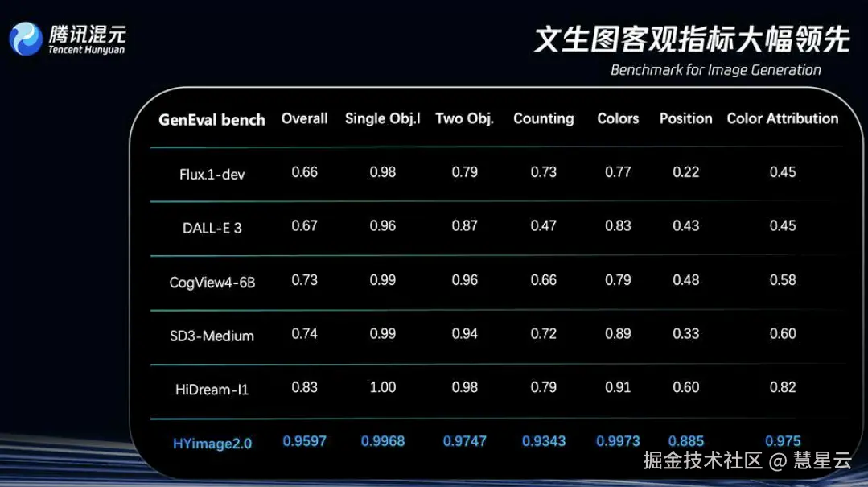Click SD3-Medium Overall value 0.74
868x487 pixels.
(x=304, y=334)
